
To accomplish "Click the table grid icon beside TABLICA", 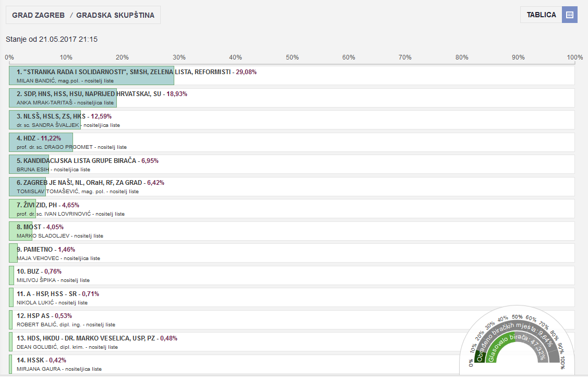I will click(569, 15).
